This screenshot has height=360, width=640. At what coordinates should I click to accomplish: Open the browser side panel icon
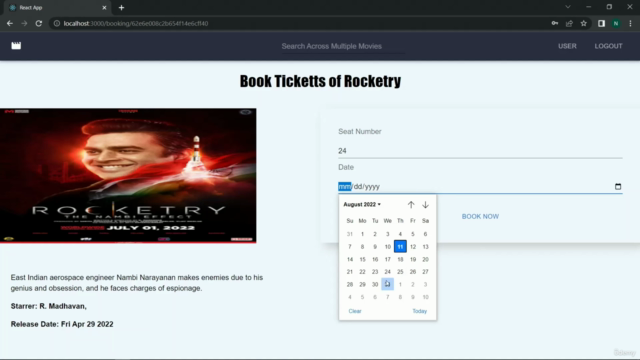point(601,24)
